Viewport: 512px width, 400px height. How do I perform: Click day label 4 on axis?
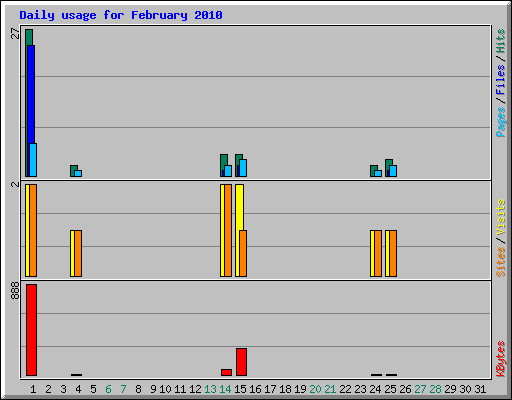78,389
